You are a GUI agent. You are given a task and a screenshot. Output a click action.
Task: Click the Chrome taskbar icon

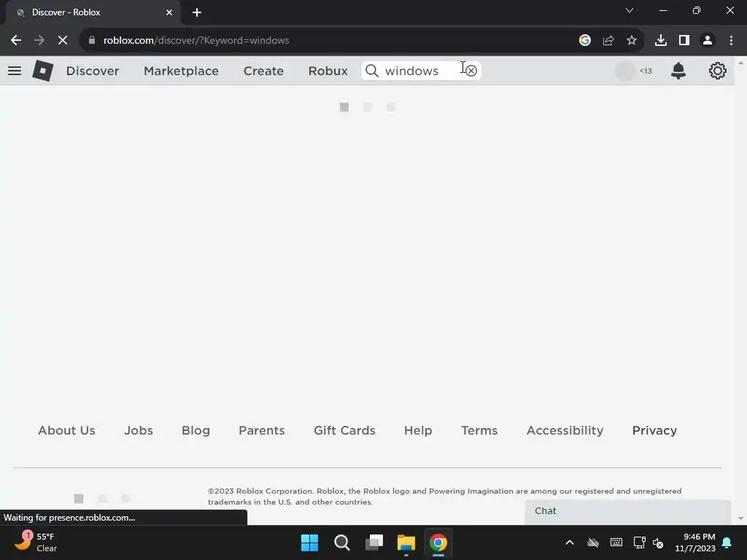(x=438, y=542)
